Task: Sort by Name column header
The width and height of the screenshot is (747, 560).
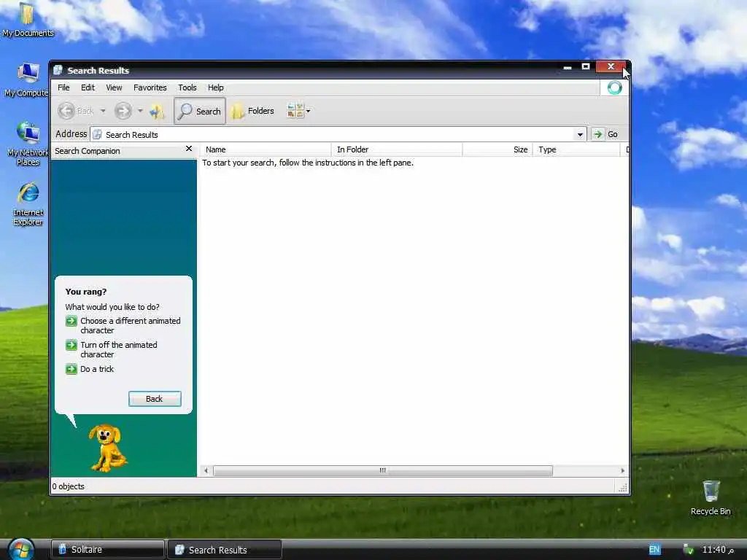Action: (266, 149)
